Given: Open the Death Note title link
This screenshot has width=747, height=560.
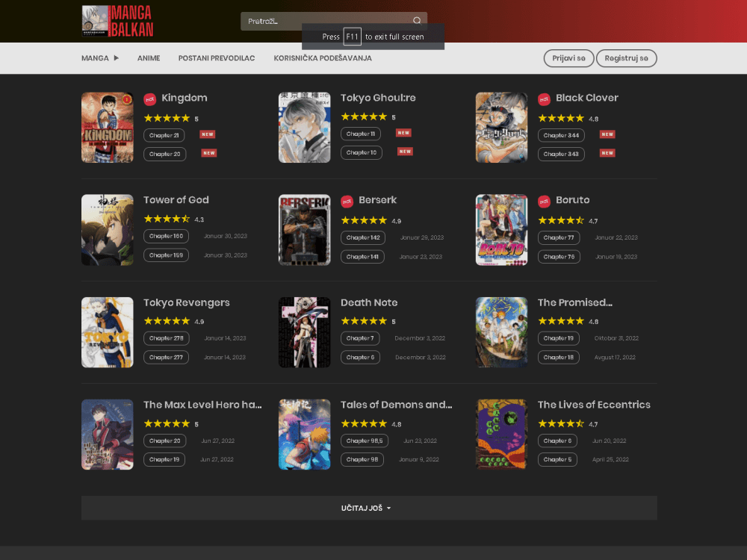Looking at the screenshot, I should (369, 302).
